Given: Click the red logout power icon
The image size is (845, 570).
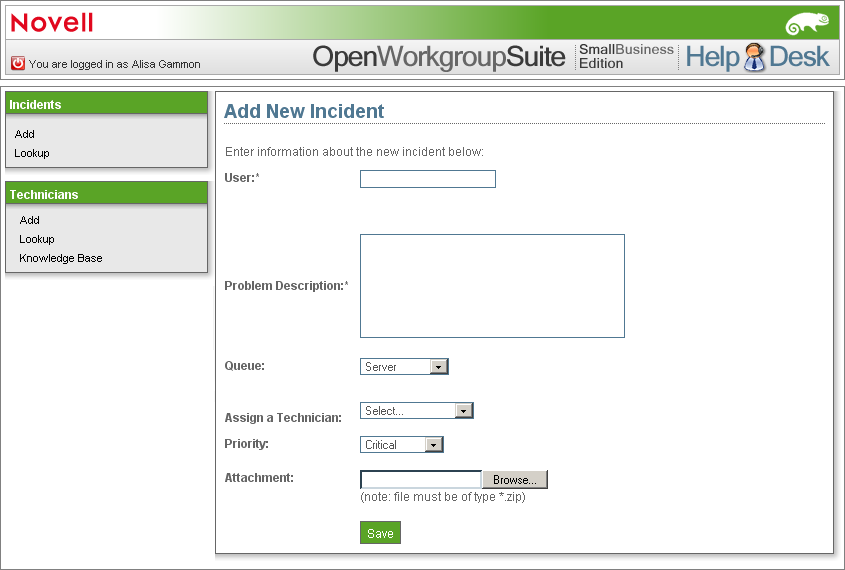Looking at the screenshot, I should click(18, 63).
